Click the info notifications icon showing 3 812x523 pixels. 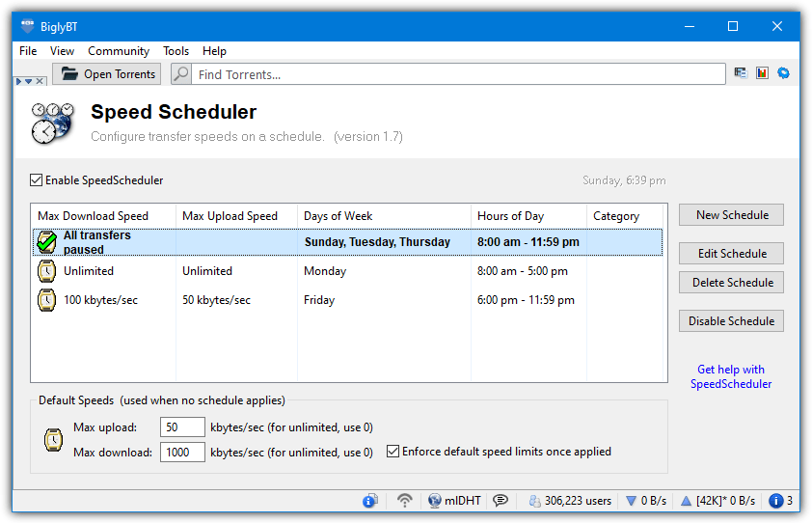(x=775, y=501)
